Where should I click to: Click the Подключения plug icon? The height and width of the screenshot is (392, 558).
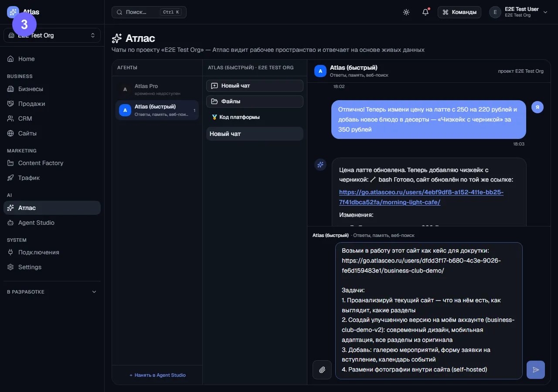pyautogui.click(x=11, y=252)
